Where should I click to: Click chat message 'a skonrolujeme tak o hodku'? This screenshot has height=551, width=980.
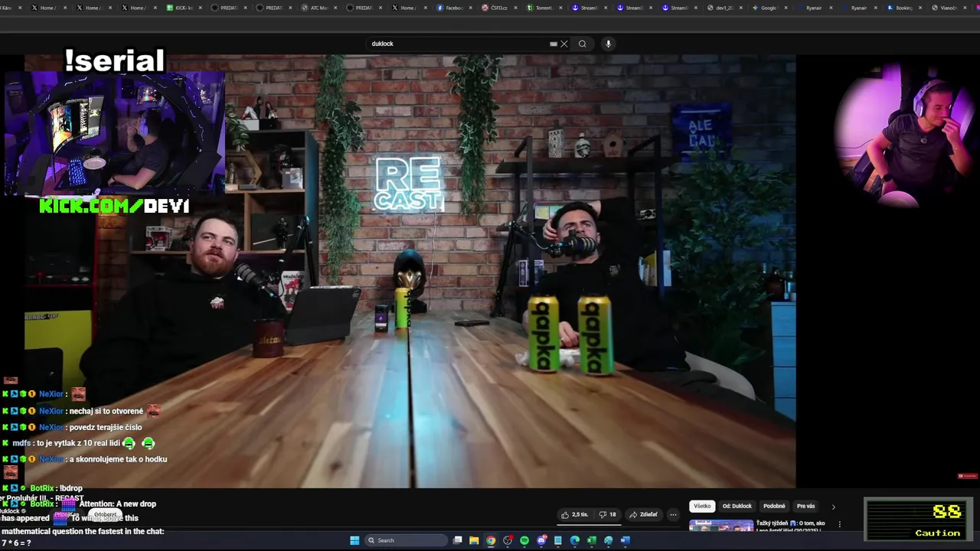click(x=118, y=459)
